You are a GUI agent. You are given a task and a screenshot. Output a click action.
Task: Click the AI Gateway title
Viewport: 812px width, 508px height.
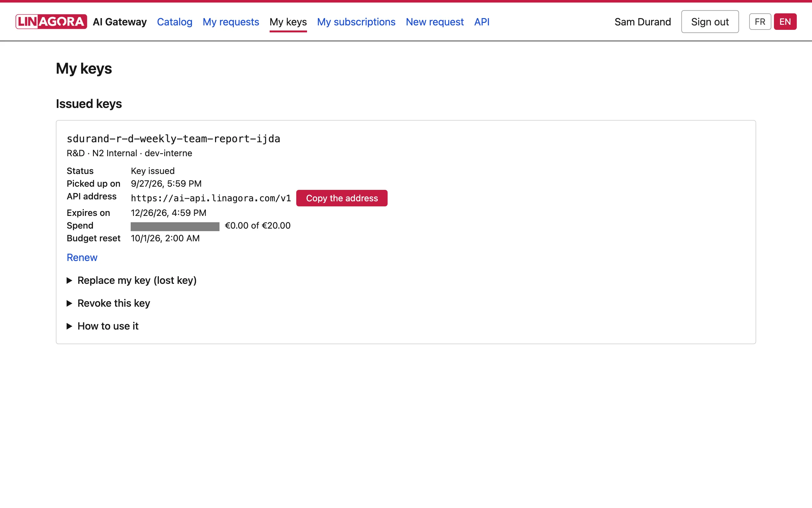[120, 22]
